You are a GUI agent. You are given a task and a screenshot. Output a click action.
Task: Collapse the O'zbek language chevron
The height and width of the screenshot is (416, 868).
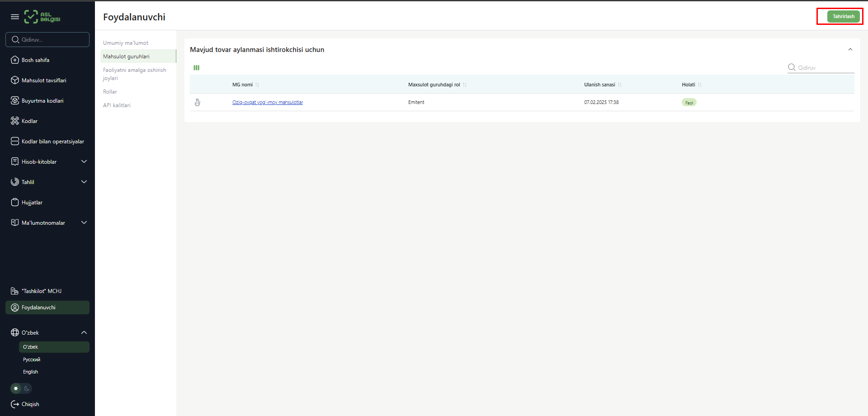click(x=84, y=332)
